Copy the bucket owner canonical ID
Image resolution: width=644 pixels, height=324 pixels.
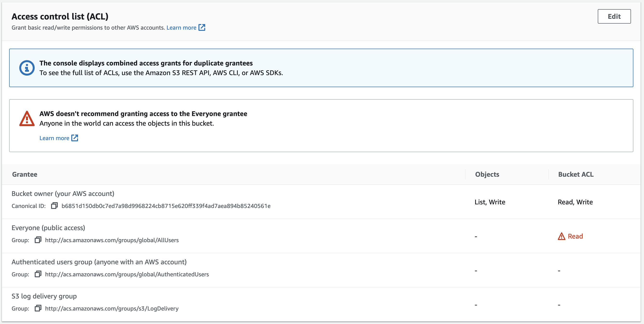pos(54,206)
